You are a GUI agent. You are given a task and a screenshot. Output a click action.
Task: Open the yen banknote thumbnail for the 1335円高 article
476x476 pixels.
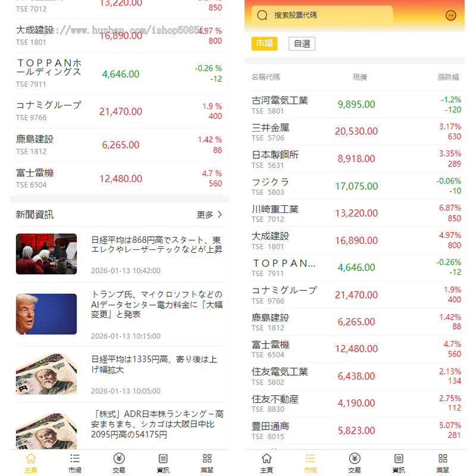(46, 374)
